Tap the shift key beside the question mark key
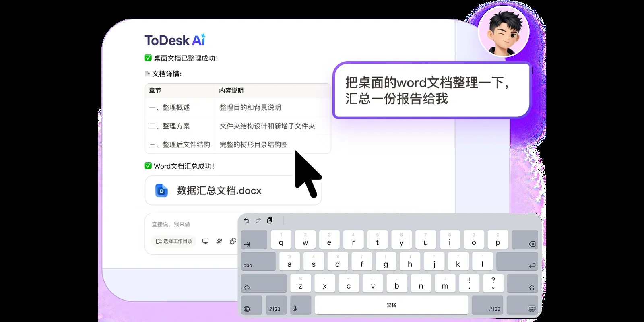Screen dimensions: 644x322 tap(522, 283)
